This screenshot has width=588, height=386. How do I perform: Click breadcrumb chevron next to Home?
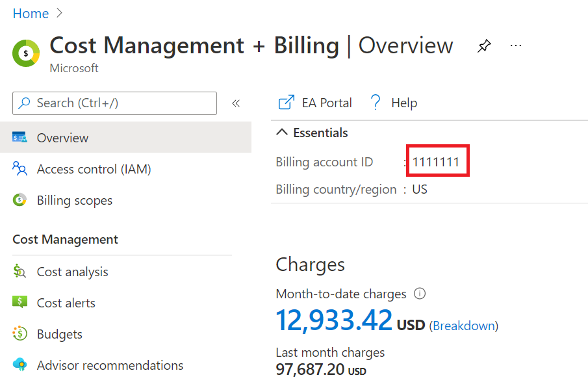click(x=59, y=13)
